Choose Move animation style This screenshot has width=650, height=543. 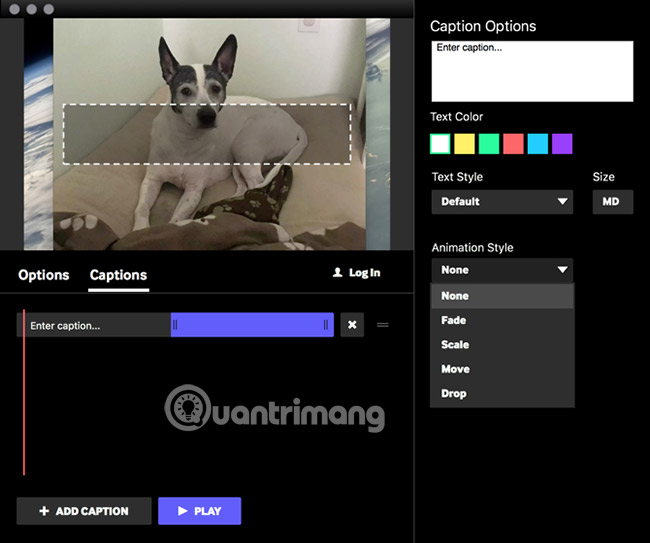[502, 369]
